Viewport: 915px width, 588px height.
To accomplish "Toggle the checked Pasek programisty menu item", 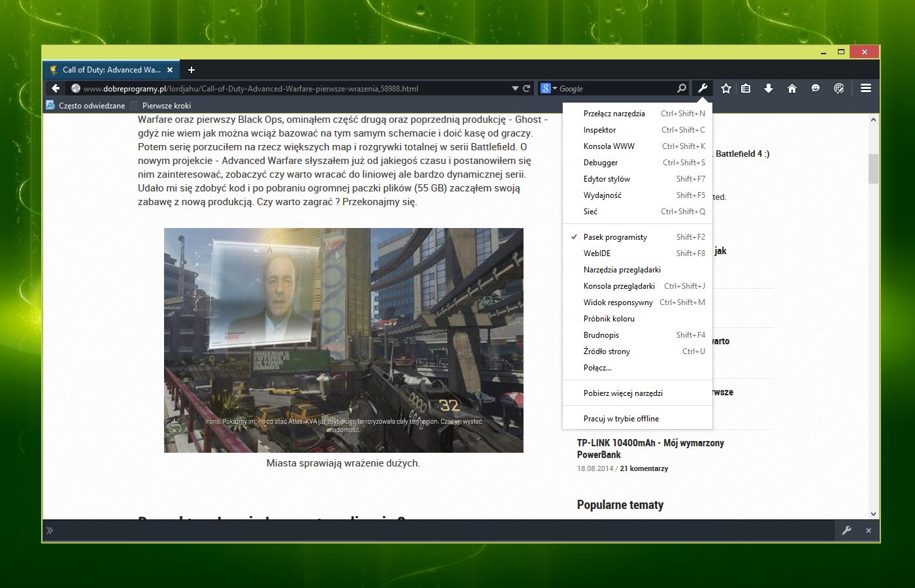I will pyautogui.click(x=637, y=237).
